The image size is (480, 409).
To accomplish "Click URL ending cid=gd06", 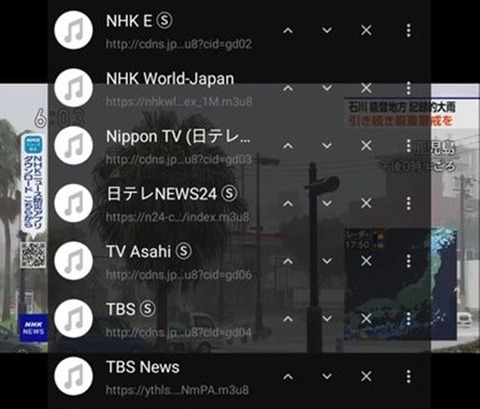I will coord(179,275).
